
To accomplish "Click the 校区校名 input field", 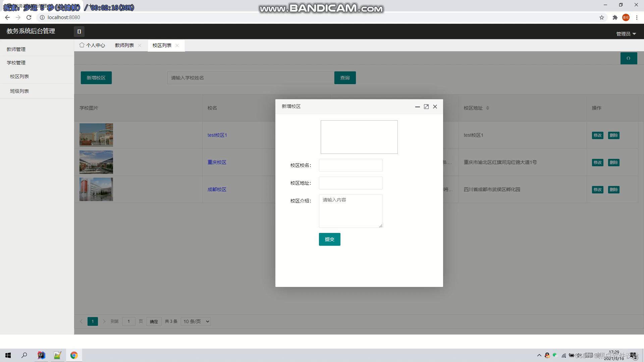I will (x=351, y=165).
